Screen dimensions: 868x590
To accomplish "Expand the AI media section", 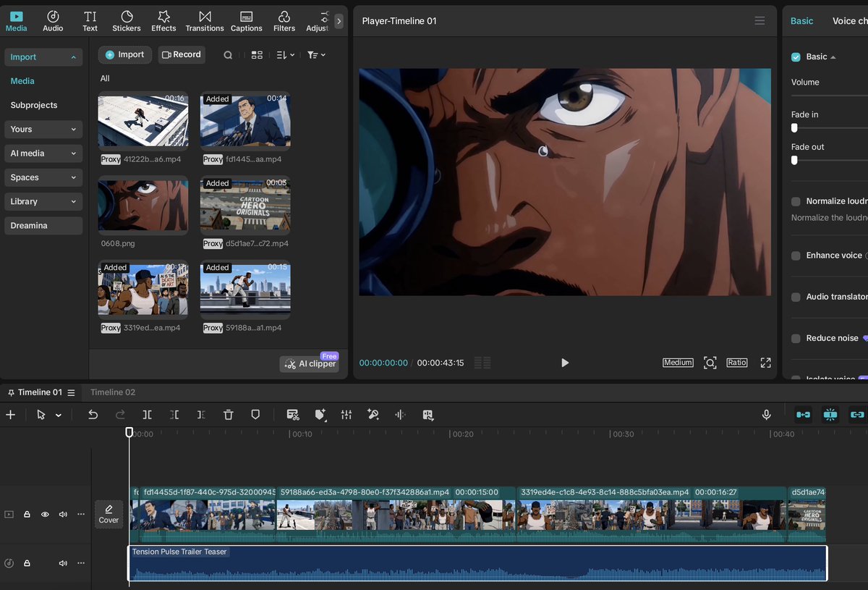I will [43, 153].
